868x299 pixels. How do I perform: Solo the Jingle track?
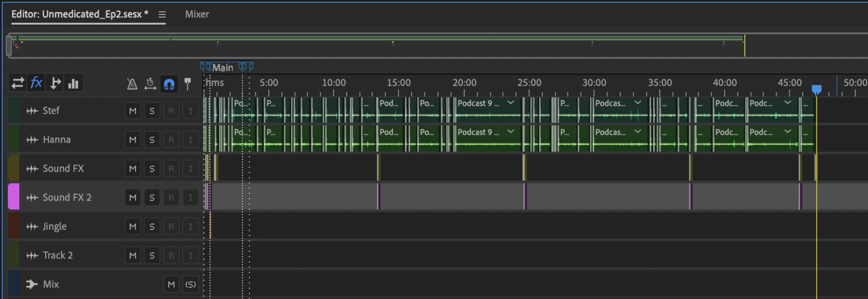151,227
